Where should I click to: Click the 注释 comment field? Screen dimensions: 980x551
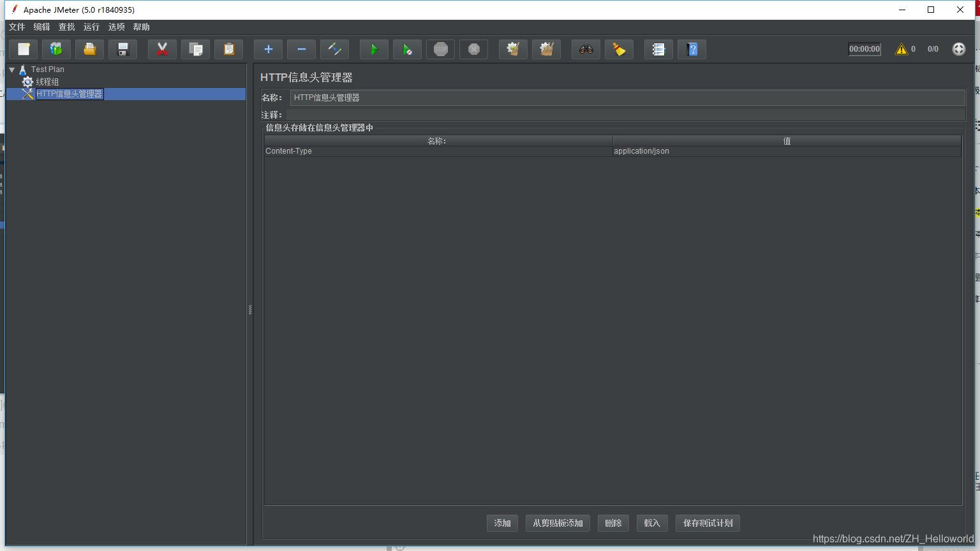(x=625, y=115)
